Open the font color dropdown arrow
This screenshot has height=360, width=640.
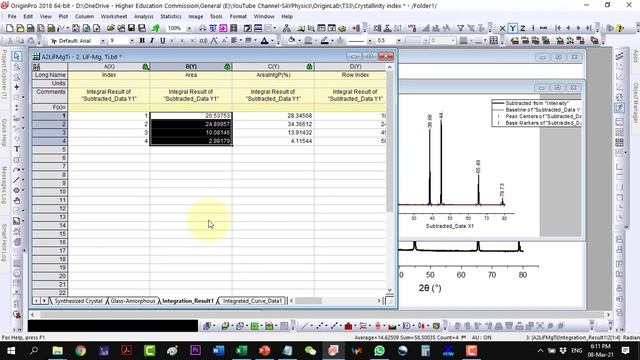tap(272, 40)
